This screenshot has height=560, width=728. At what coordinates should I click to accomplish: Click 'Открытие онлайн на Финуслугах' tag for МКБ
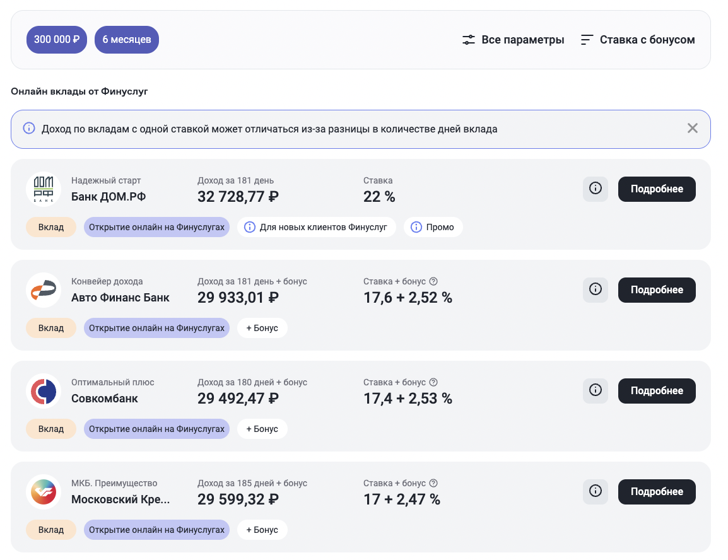[156, 530]
